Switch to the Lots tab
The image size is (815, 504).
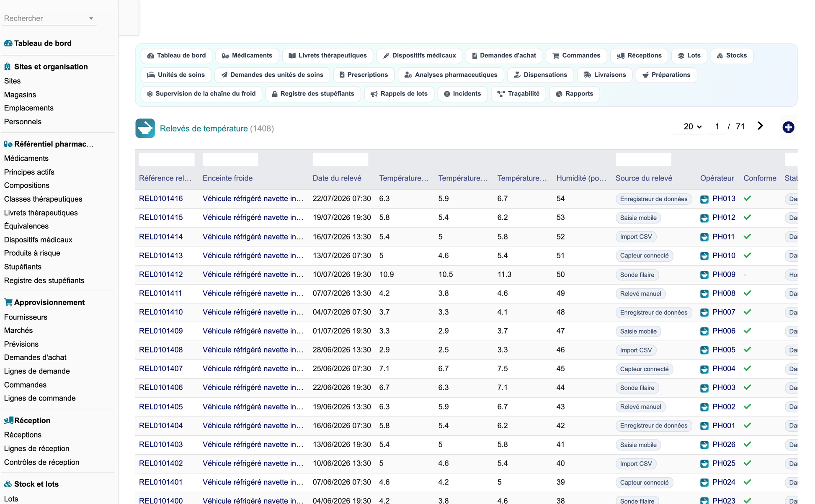click(x=689, y=56)
